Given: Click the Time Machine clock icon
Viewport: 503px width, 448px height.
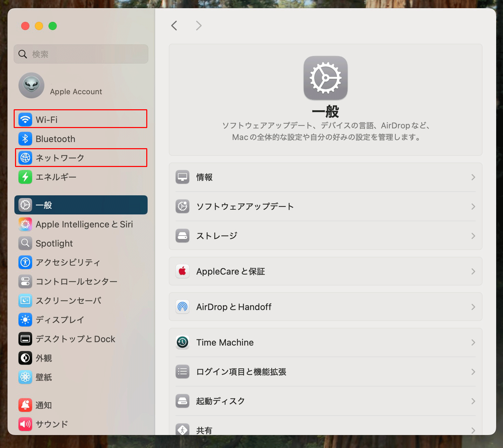Looking at the screenshot, I should (x=182, y=342).
